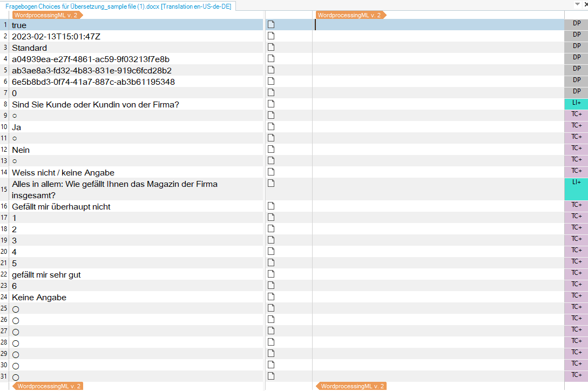The image size is (588, 391).
Task: Close the open document tab
Action: [586, 4]
